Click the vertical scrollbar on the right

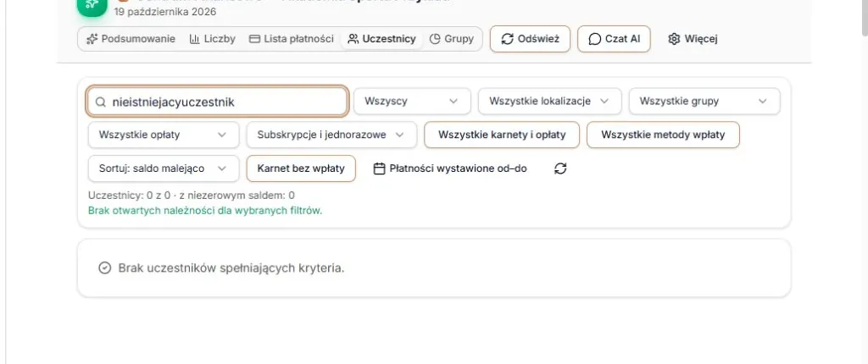[864, 17]
